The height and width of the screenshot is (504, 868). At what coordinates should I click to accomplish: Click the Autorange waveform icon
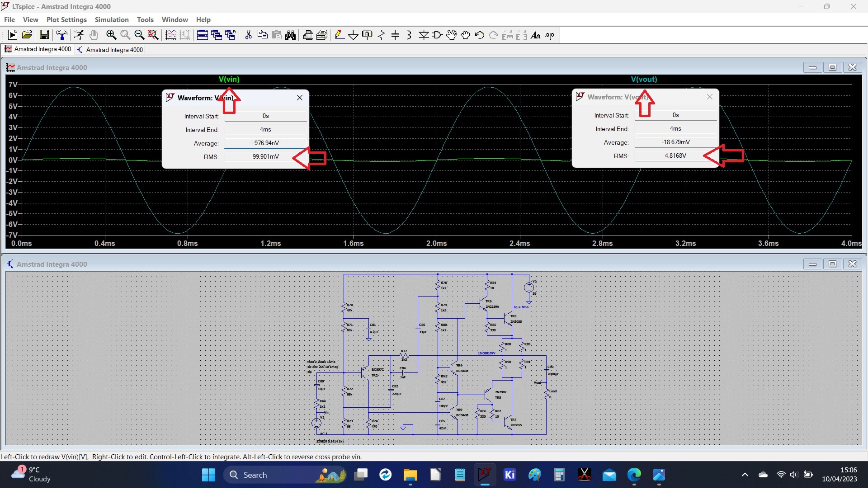click(x=171, y=35)
